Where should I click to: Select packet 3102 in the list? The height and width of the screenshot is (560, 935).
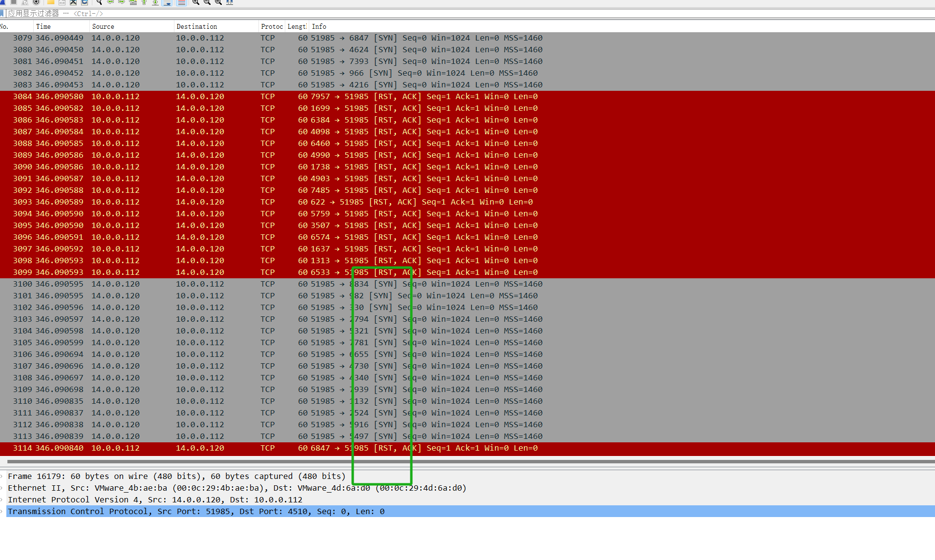(467, 308)
